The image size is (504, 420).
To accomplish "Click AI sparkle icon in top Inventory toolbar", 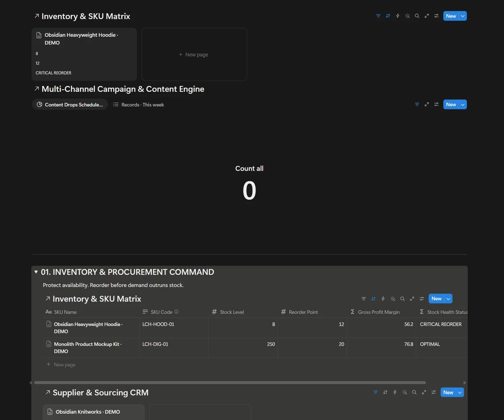I will (x=407, y=16).
